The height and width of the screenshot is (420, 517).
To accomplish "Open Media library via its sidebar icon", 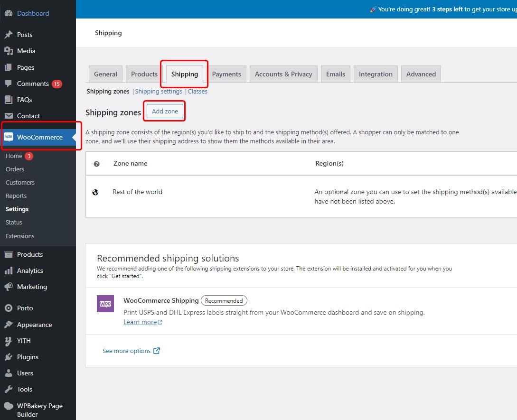I will click(9, 51).
